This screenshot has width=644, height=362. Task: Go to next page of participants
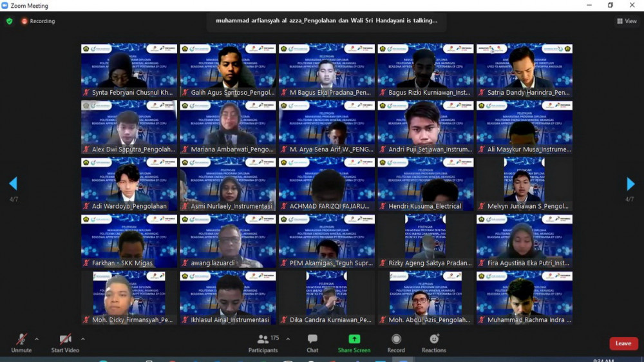[630, 184]
